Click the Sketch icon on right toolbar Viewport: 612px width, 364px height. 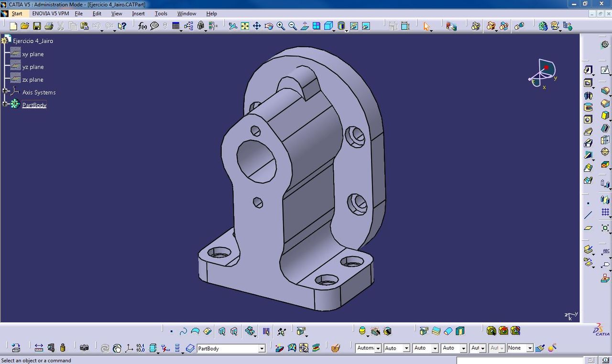(605, 70)
